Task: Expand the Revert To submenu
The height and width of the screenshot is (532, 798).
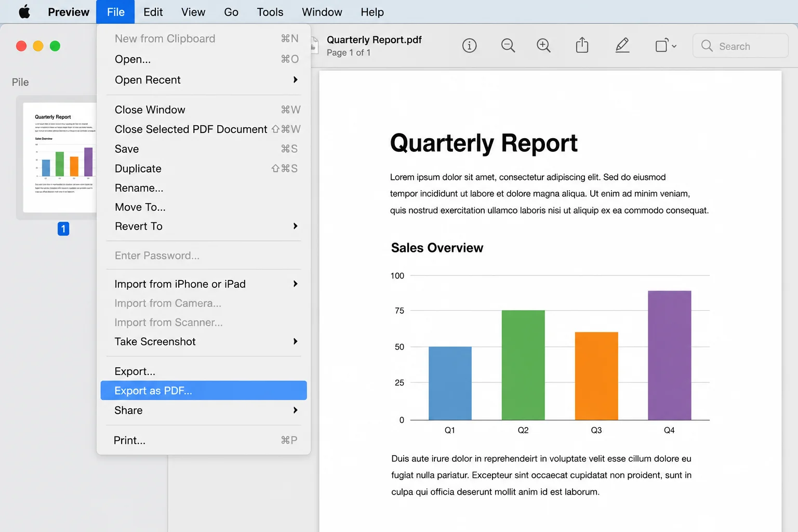Action: 296,226
